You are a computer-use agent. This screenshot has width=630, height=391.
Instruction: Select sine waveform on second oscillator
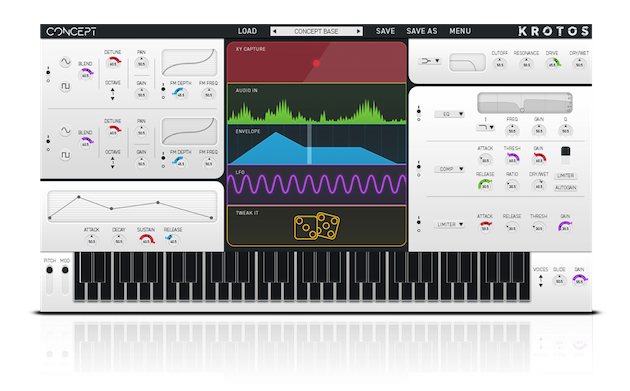click(x=65, y=131)
